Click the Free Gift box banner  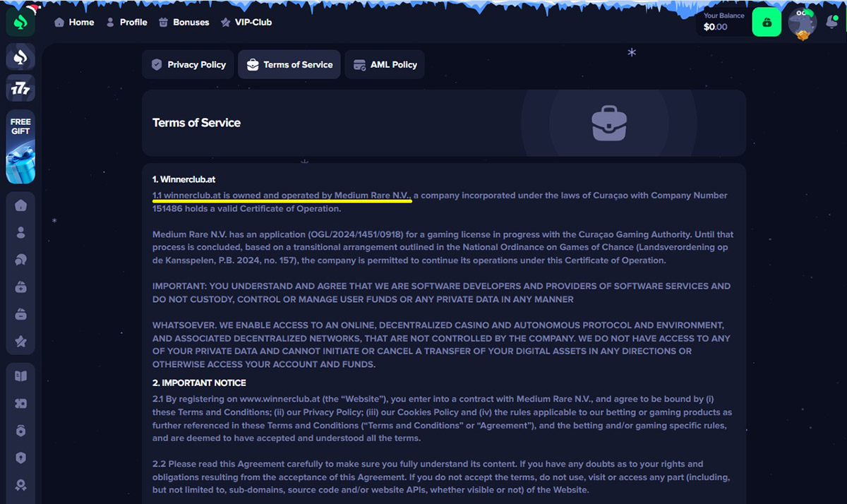click(x=20, y=148)
